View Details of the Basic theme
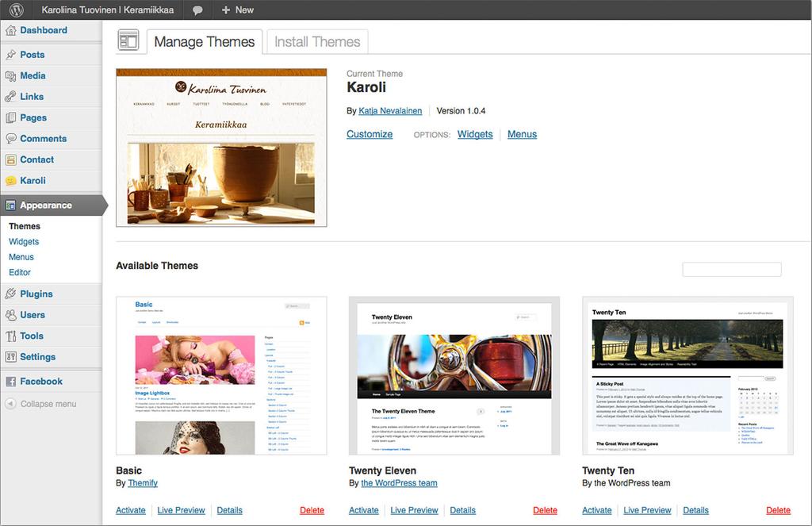 229,510
